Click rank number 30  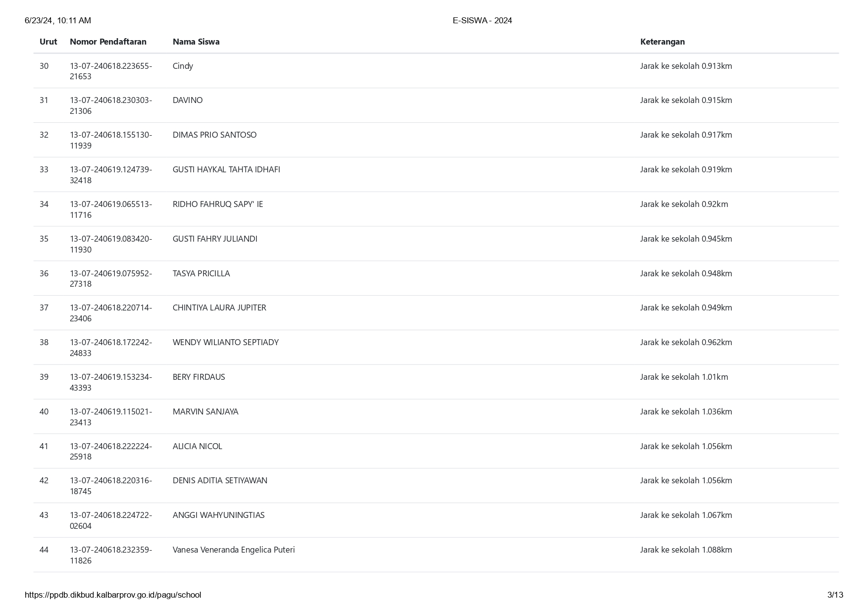click(44, 66)
